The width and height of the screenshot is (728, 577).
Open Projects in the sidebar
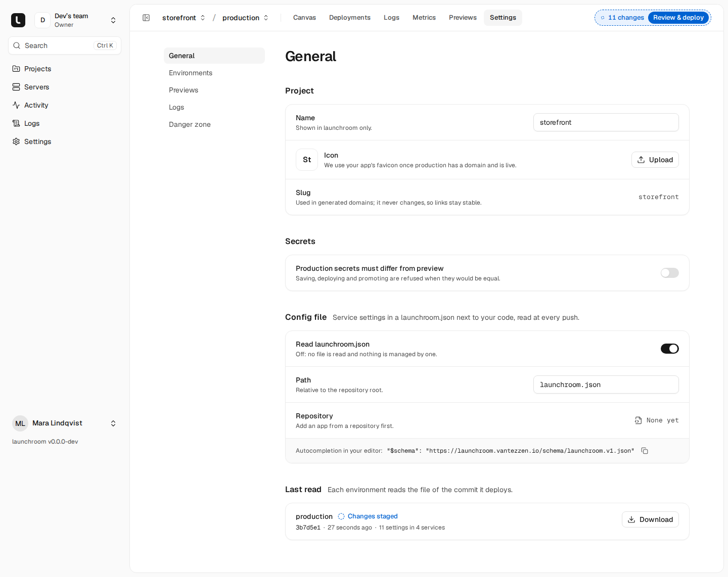pyautogui.click(x=65, y=69)
